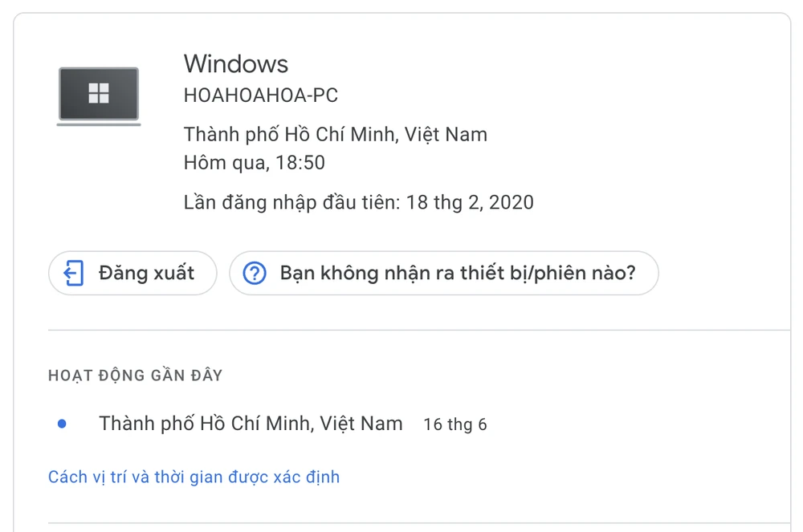The width and height of the screenshot is (803, 532).
Task: Click the 'Windows' device heading
Action: [x=236, y=64]
